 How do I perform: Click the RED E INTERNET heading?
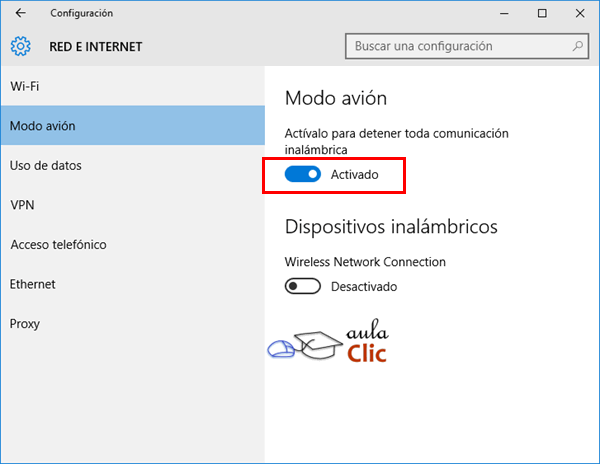click(x=96, y=46)
